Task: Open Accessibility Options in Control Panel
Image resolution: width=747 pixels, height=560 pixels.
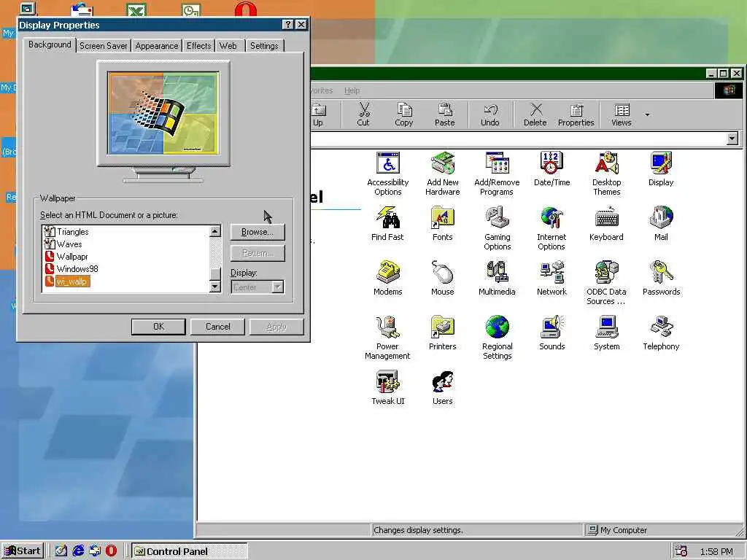Action: [388, 174]
